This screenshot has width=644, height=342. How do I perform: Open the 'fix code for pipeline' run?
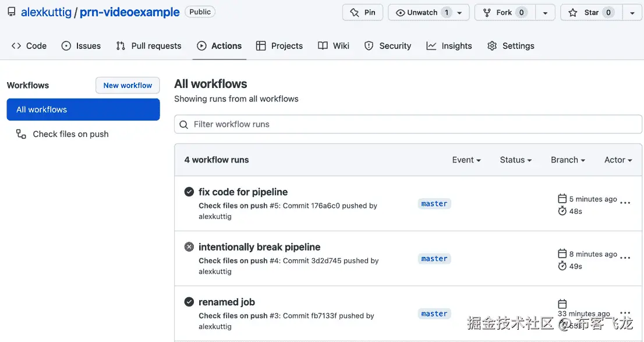(x=243, y=192)
